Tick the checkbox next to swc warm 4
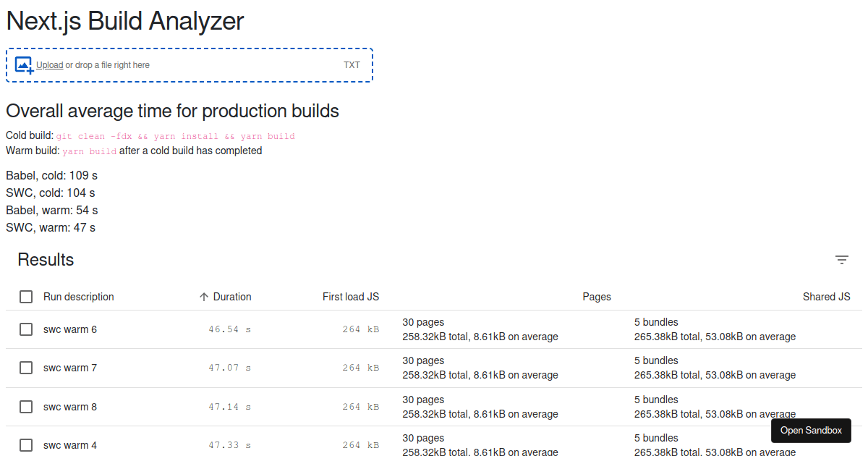This screenshot has width=868, height=456. (x=26, y=445)
